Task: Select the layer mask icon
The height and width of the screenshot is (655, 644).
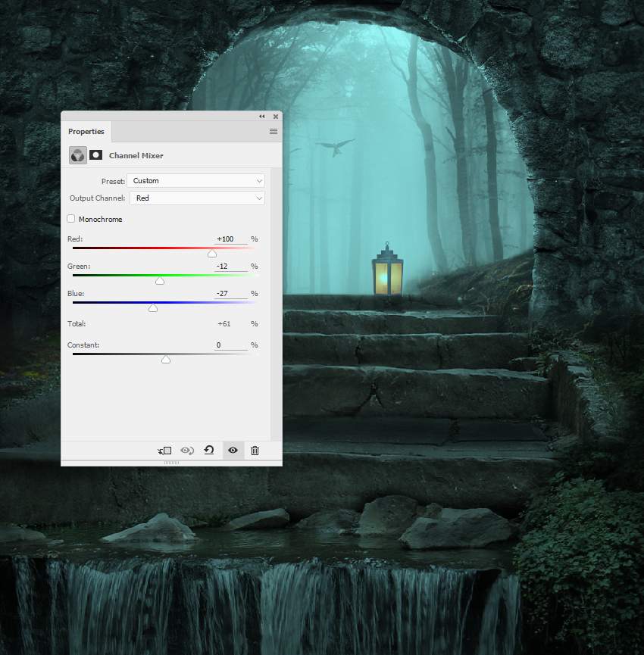Action: [x=96, y=155]
